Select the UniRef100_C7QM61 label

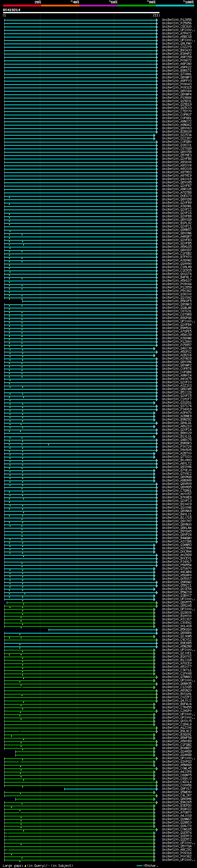tap(177, 491)
